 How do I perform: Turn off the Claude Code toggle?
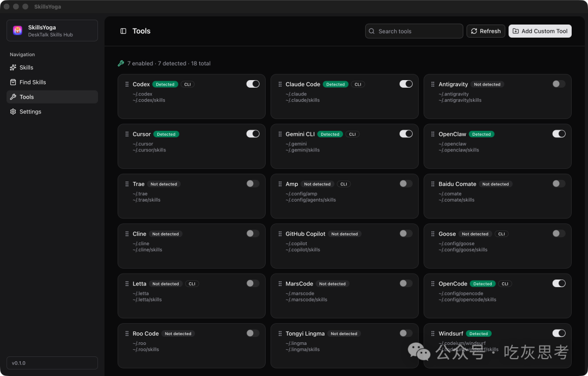tap(406, 84)
